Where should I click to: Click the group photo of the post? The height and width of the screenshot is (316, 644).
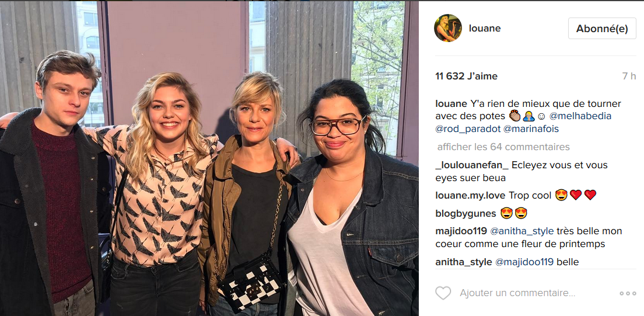click(x=209, y=158)
